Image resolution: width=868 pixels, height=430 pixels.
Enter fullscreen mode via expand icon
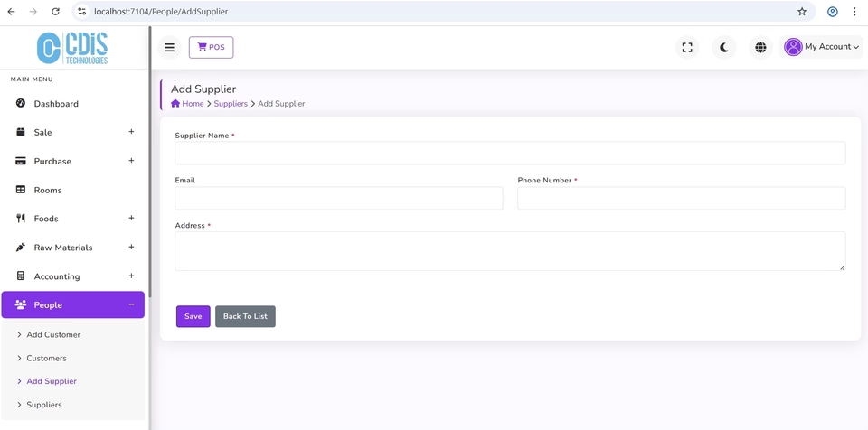click(x=687, y=48)
